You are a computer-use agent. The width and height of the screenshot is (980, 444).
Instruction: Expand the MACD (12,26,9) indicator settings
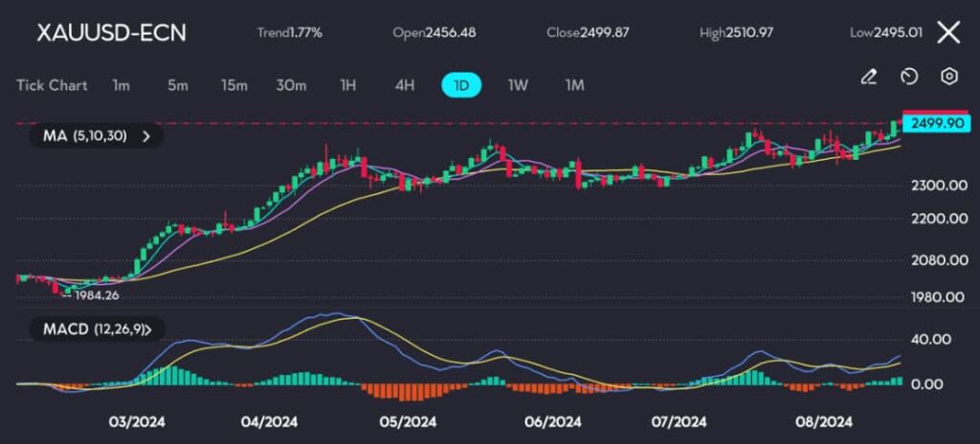[103, 329]
